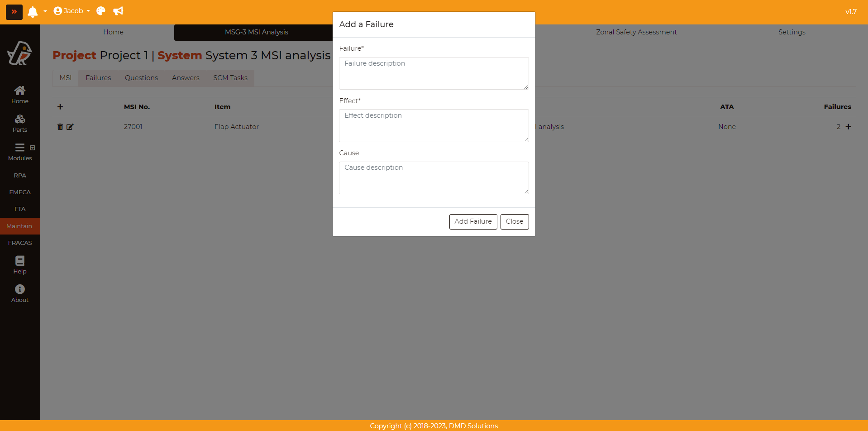Open the Jacob user dropdown
The height and width of the screenshot is (431, 868).
[72, 11]
